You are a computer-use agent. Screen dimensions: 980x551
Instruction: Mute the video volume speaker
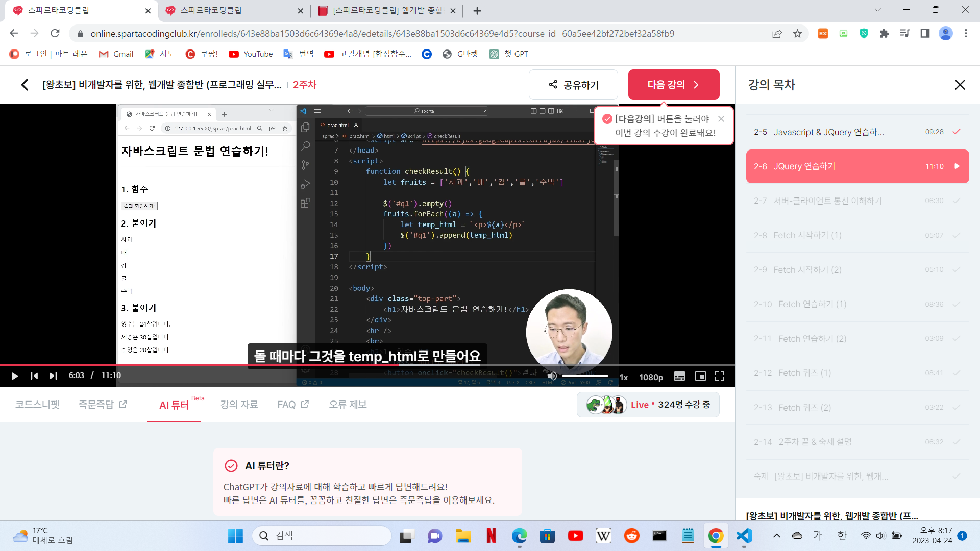tap(552, 376)
